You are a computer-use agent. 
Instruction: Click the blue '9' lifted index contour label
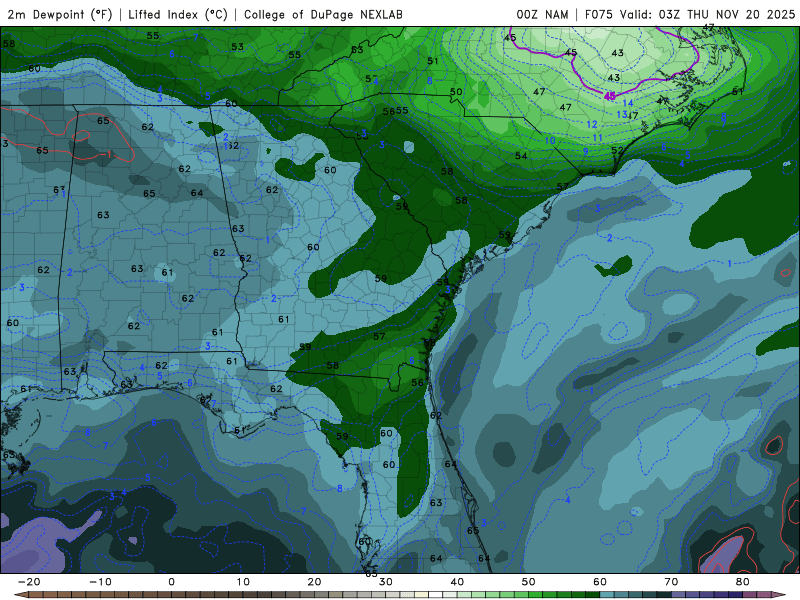[x=586, y=152]
